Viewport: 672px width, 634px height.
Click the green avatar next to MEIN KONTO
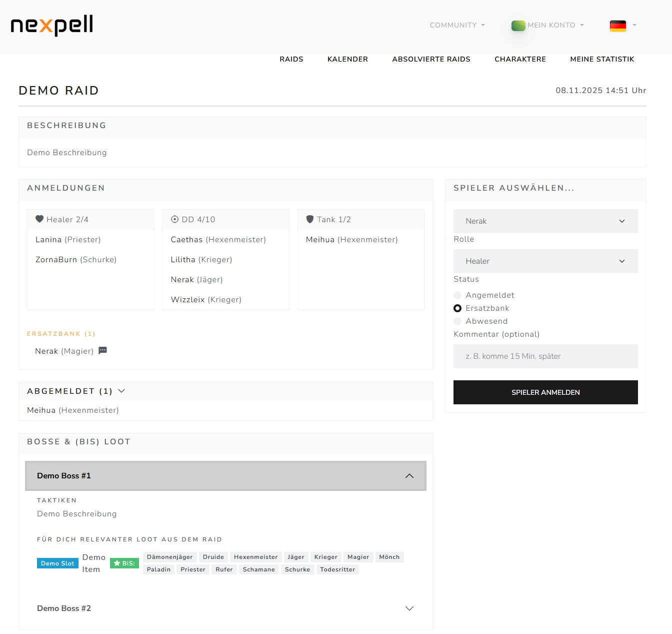518,25
